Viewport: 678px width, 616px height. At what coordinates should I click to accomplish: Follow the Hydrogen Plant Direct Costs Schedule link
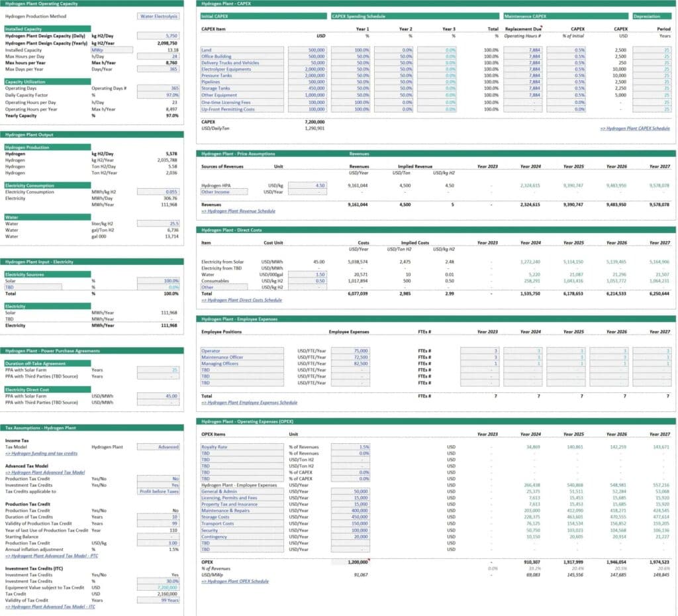tap(241, 300)
